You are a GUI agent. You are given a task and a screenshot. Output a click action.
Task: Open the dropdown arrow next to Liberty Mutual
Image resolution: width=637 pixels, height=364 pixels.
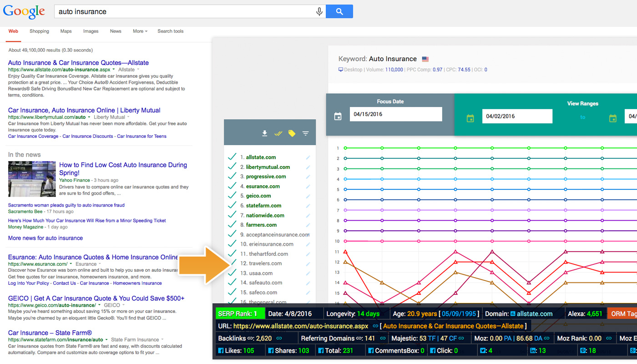129,117
